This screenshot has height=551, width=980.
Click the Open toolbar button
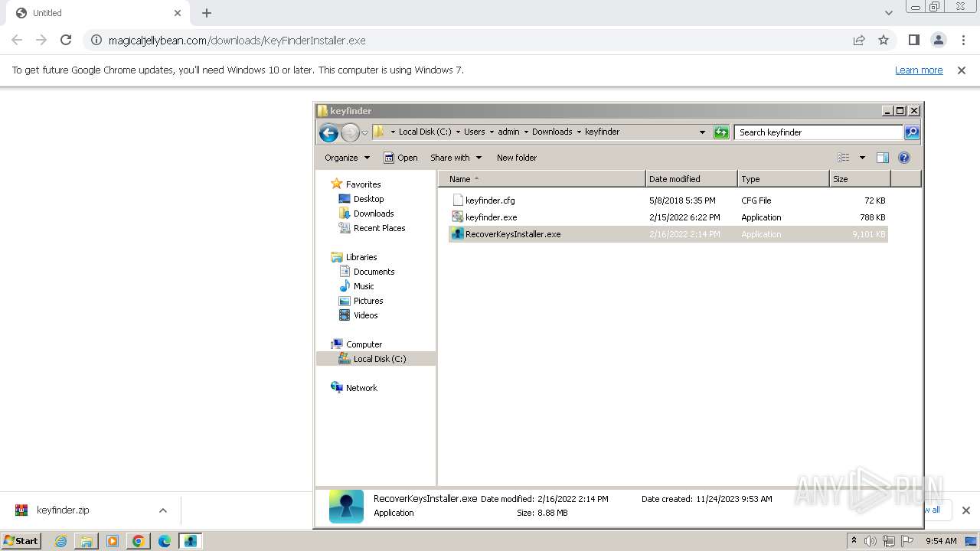coord(400,158)
